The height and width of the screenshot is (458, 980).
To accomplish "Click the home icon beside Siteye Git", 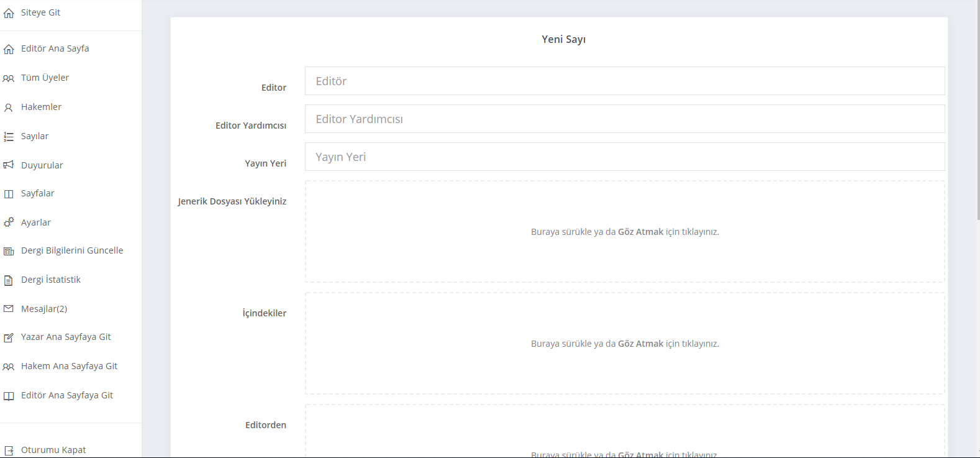I will [x=9, y=13].
